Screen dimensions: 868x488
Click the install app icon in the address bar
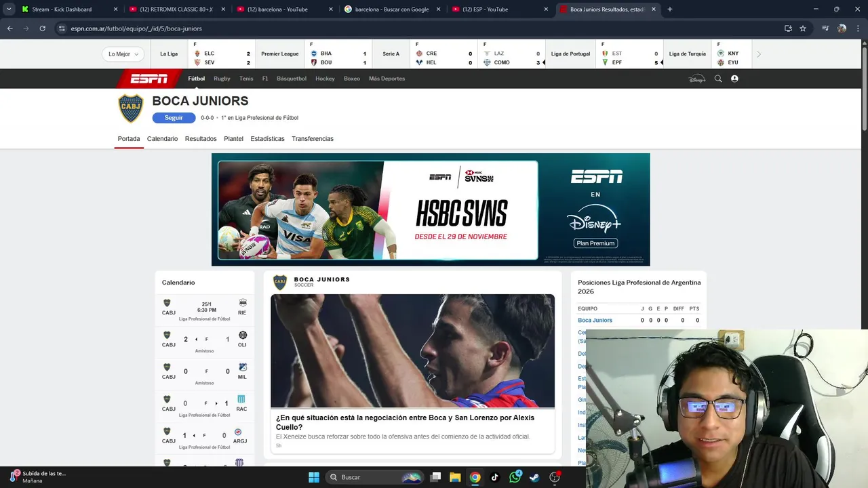click(x=788, y=28)
